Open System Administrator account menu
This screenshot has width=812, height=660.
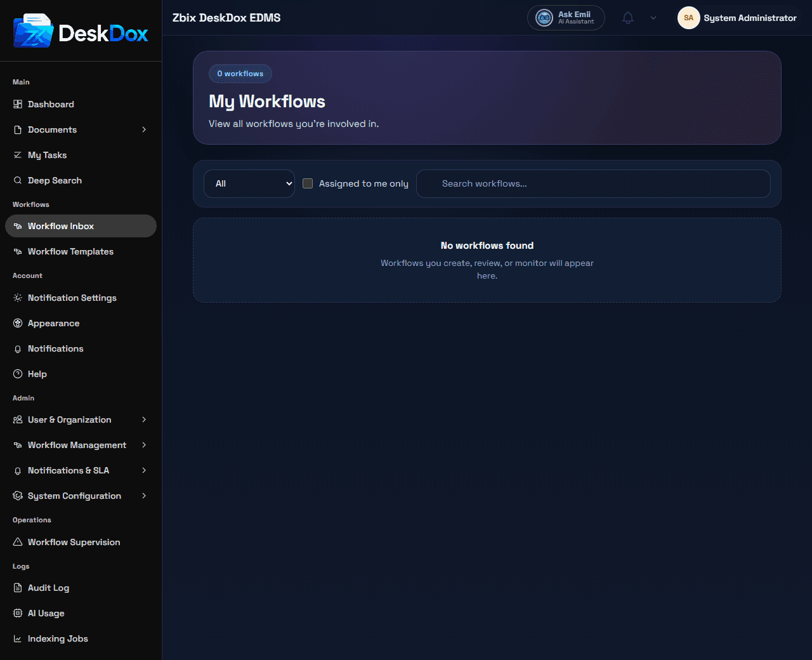point(737,18)
